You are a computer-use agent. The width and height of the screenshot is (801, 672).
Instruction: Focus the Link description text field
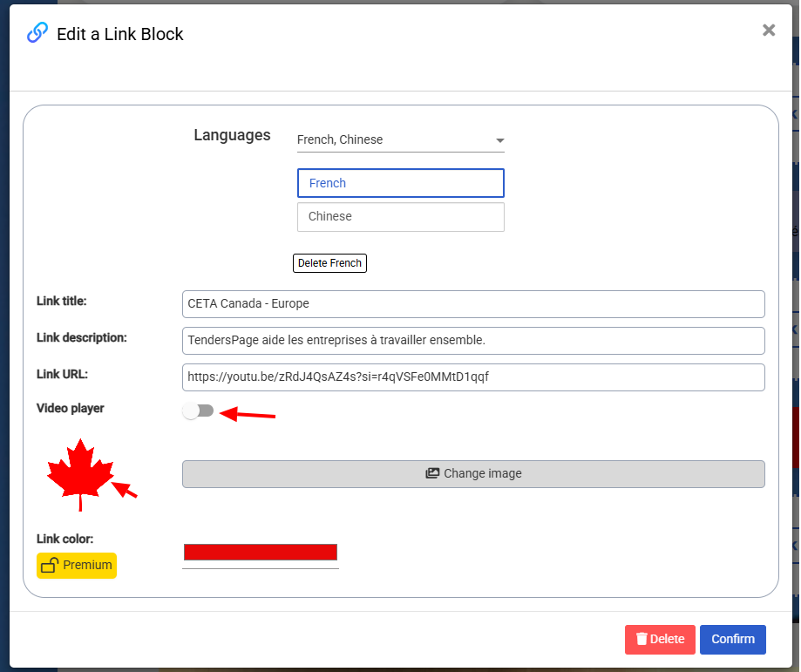coord(472,341)
